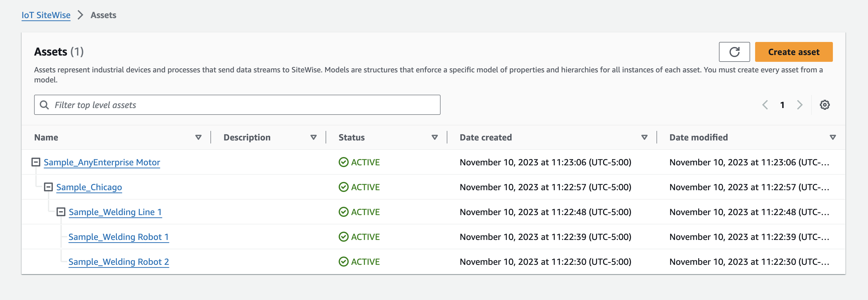Click the Create asset button
The image size is (868, 300).
click(x=794, y=52)
